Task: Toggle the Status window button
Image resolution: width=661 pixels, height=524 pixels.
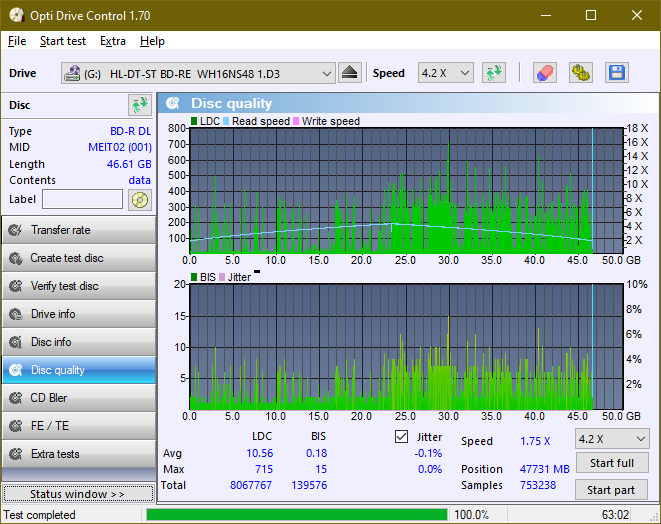Action: tap(78, 494)
